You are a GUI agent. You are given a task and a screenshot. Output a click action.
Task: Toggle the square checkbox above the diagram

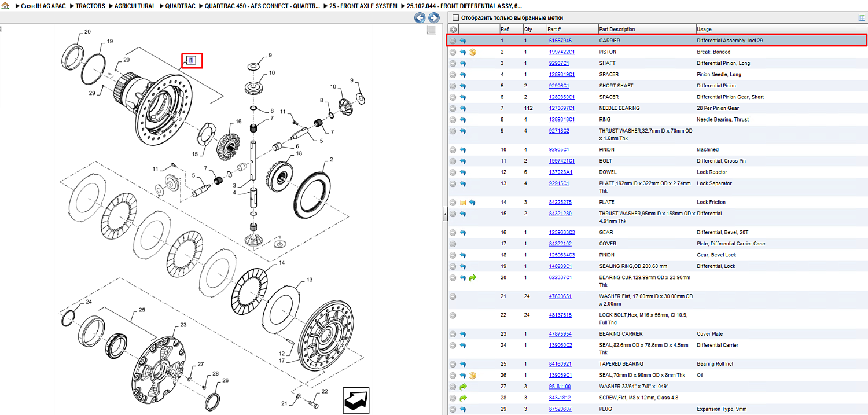click(x=432, y=30)
